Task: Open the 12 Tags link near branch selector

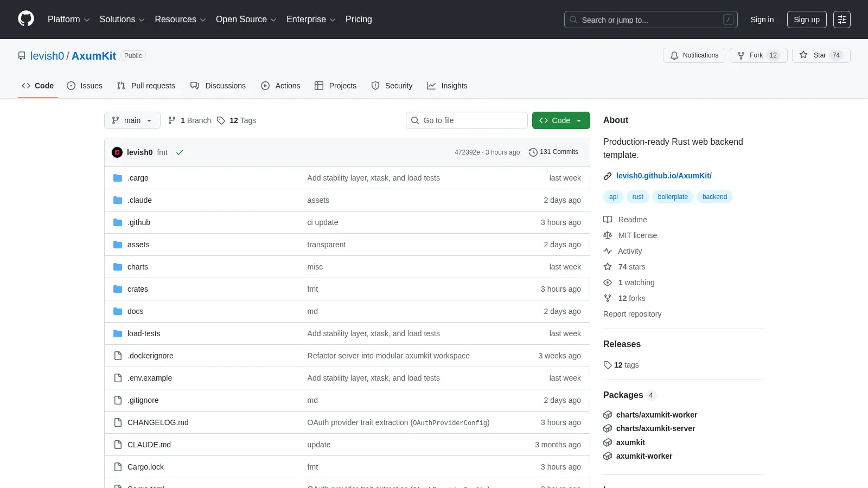Action: (x=237, y=120)
